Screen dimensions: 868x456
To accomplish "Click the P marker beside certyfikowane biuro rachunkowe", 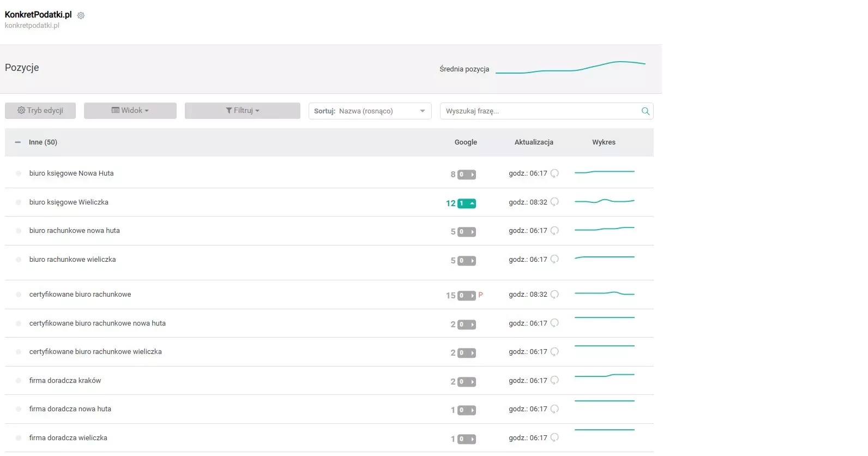I will tap(481, 295).
